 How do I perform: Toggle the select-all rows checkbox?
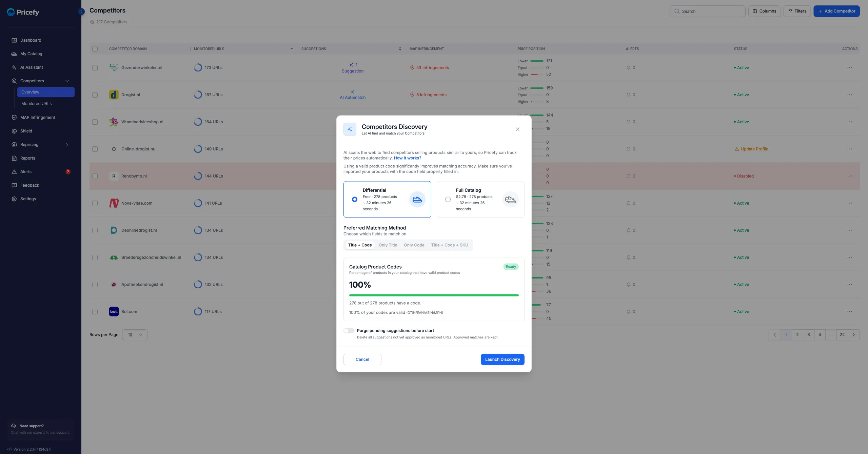[x=95, y=49]
